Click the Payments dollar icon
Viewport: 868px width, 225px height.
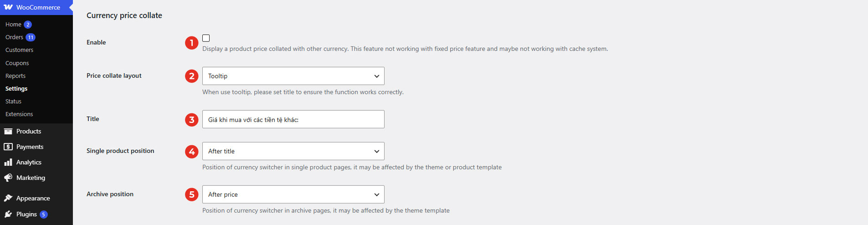[x=8, y=147]
